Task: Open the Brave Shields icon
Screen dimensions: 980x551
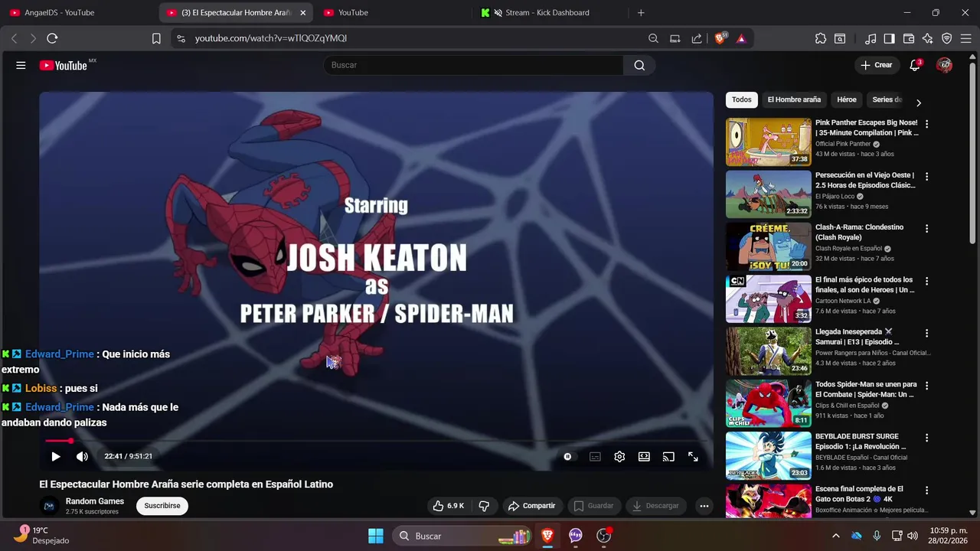Action: point(720,38)
